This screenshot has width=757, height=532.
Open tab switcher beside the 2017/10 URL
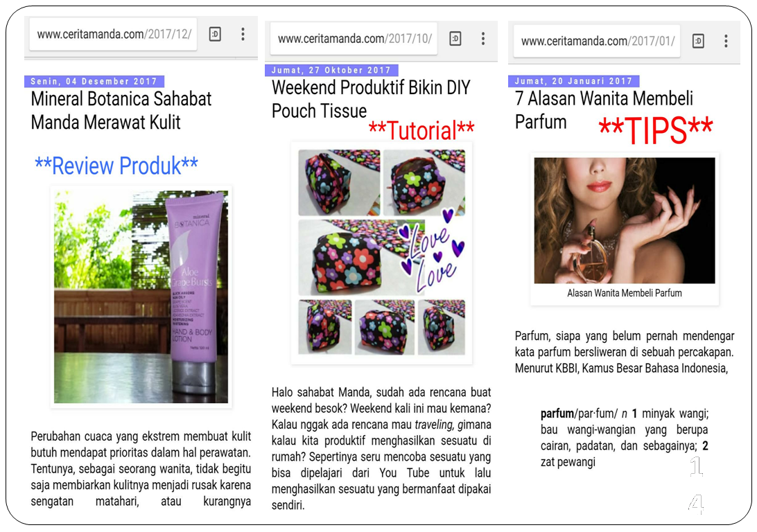[x=455, y=38]
